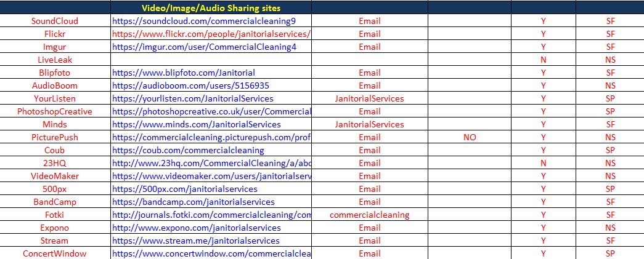Select the Flickr name cell

[x=55, y=34]
